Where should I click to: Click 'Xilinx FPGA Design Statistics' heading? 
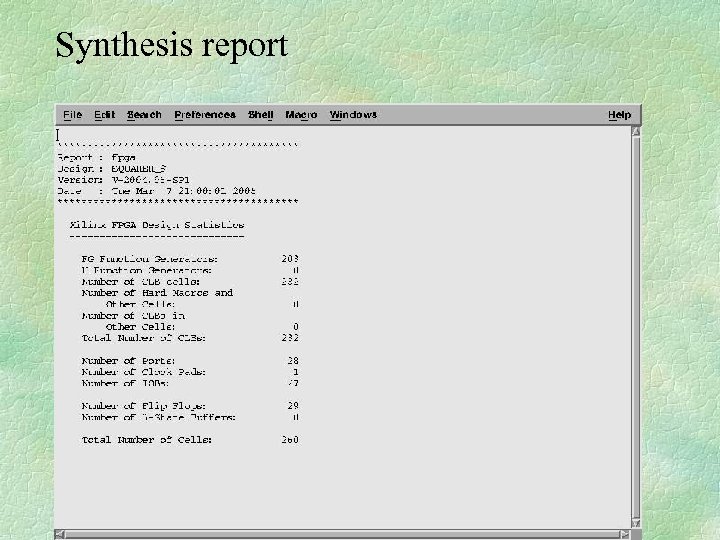(157, 225)
